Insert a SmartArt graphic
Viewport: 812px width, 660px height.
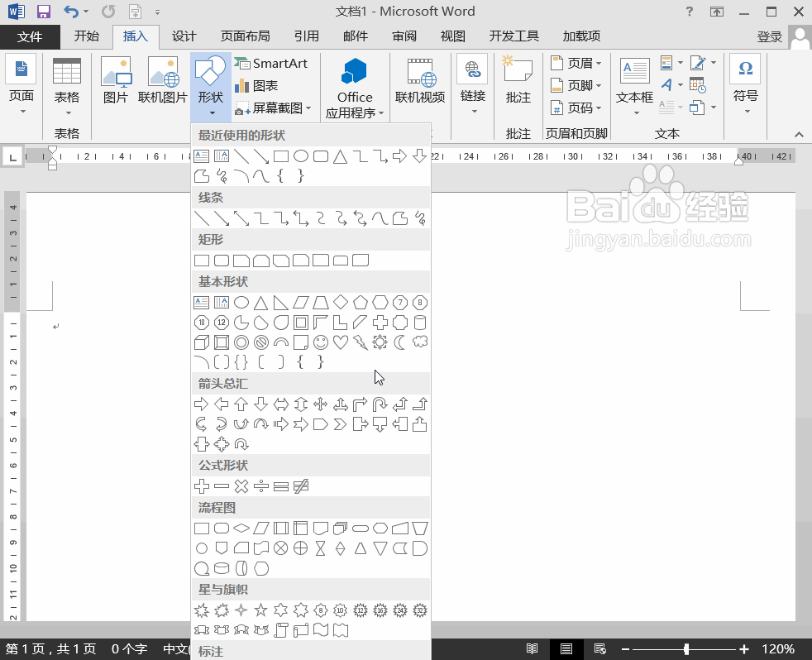coord(271,63)
